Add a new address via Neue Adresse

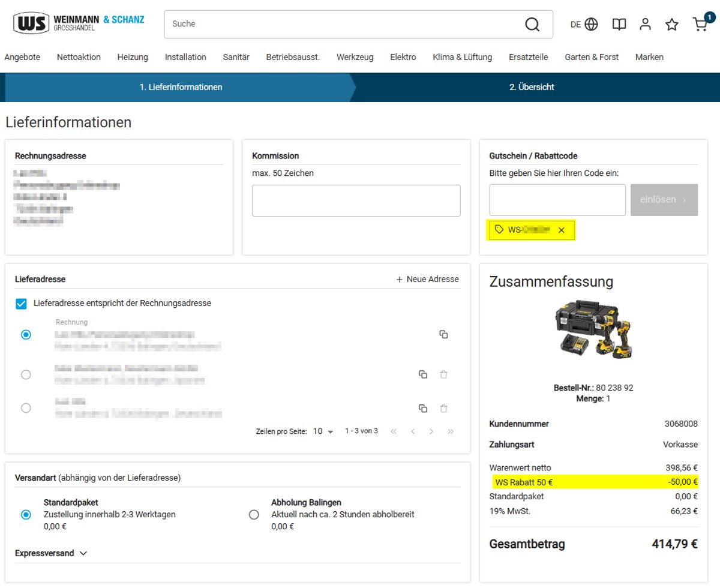[428, 279]
